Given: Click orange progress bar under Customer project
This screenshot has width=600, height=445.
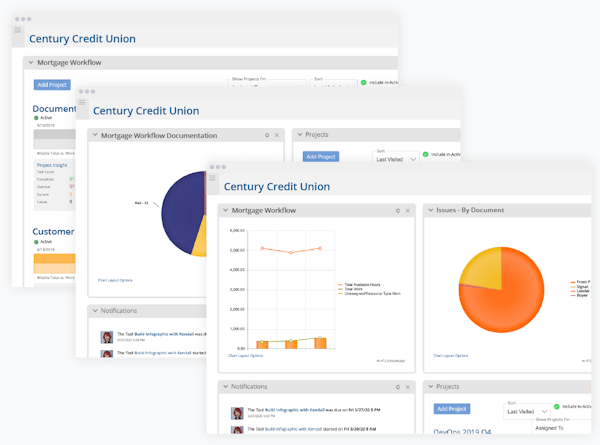Looking at the screenshot, I should 54,263.
